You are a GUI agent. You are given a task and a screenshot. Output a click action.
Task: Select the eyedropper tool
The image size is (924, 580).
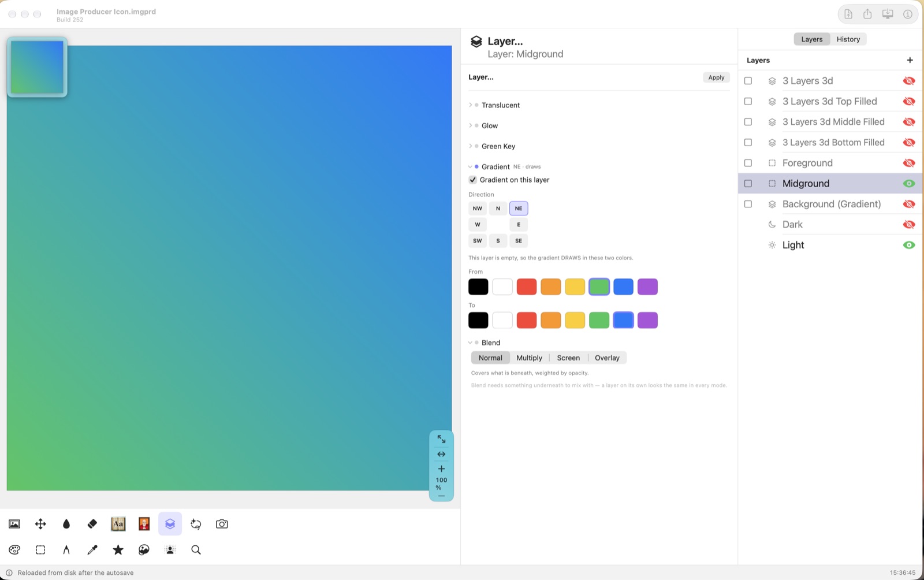[x=92, y=550]
